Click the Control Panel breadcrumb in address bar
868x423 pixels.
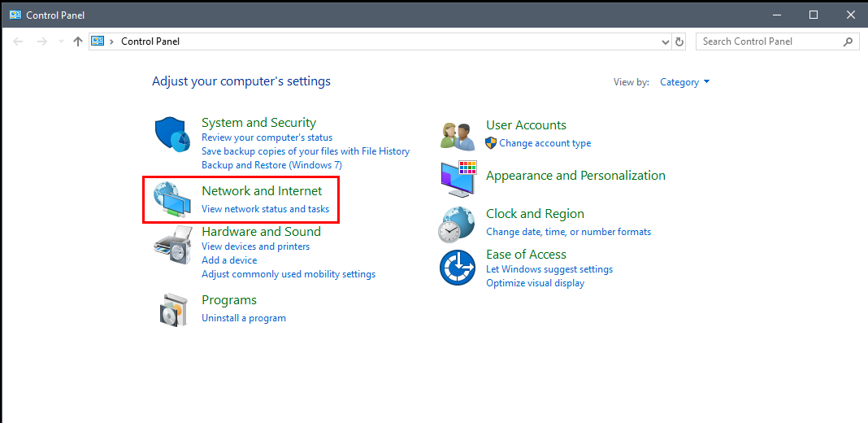click(150, 41)
